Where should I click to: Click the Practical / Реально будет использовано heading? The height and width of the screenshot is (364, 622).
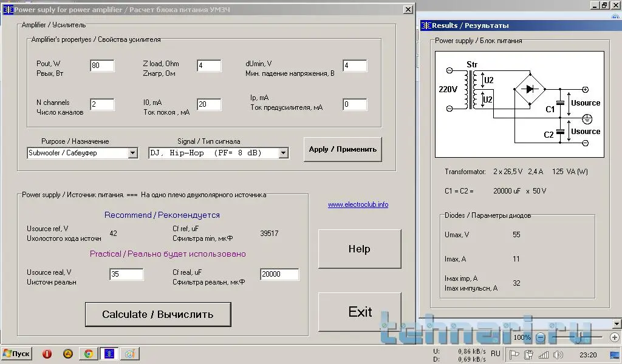(168, 254)
